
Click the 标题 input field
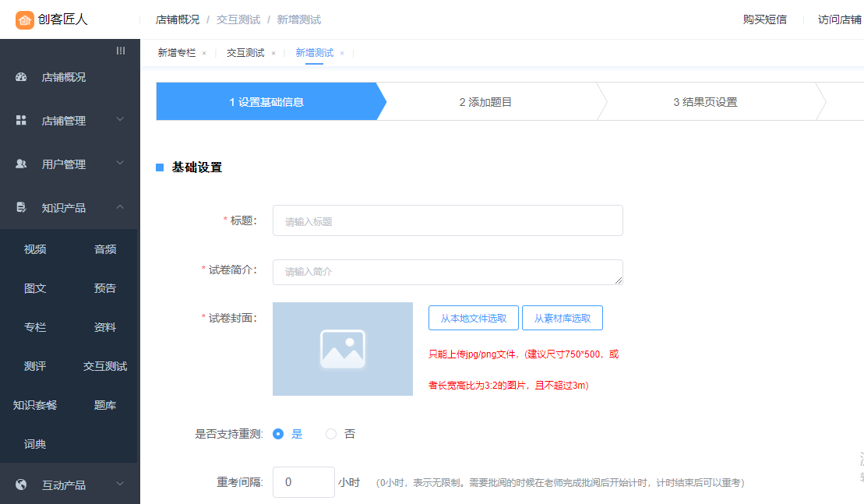[447, 221]
